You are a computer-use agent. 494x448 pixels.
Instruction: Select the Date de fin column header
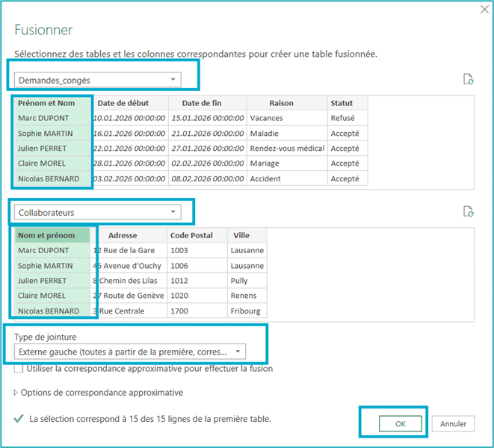pyautogui.click(x=208, y=103)
